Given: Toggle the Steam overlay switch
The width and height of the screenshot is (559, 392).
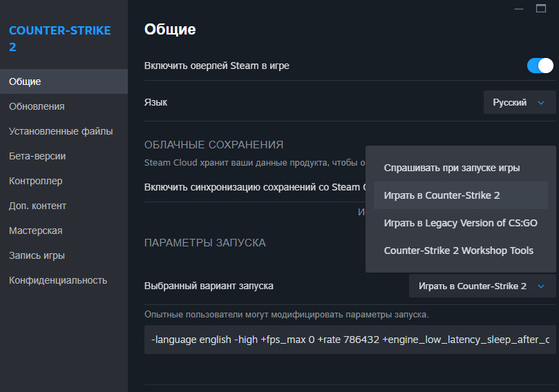Looking at the screenshot, I should (540, 66).
